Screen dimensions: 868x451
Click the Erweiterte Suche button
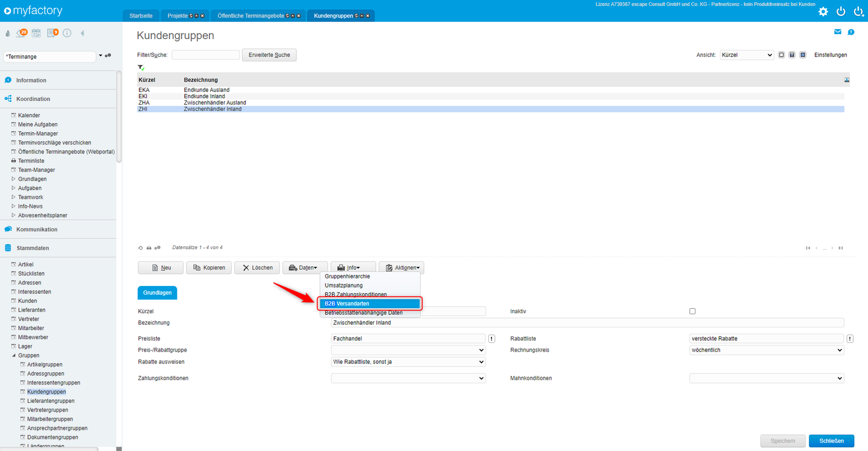pos(269,55)
